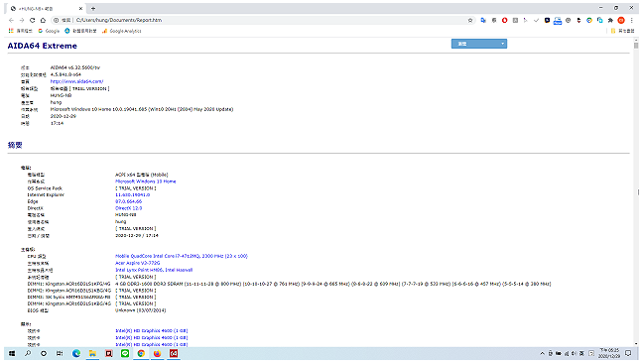
Task: Open the red Chrome profile avatar
Action: (621, 20)
